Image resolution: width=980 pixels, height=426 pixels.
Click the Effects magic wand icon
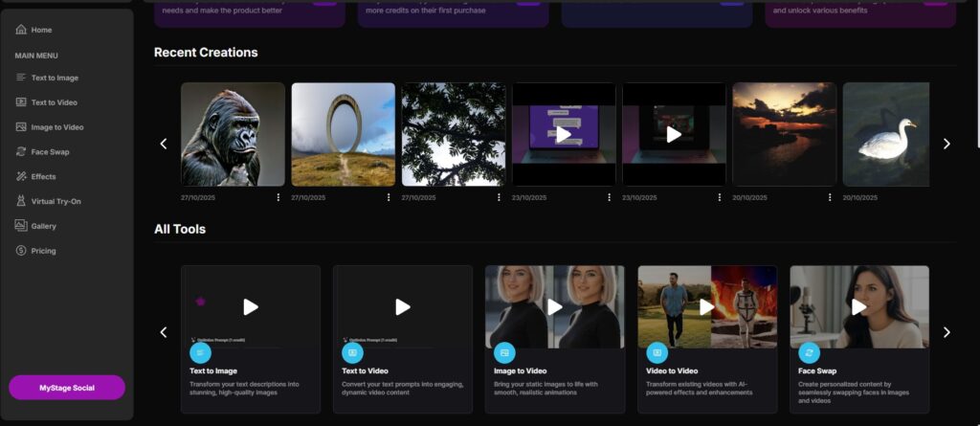(x=21, y=177)
